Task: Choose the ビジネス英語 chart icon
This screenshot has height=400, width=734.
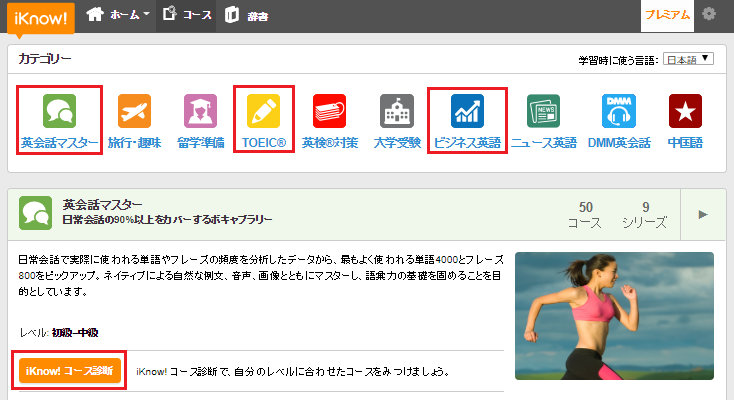Action: pos(467,111)
